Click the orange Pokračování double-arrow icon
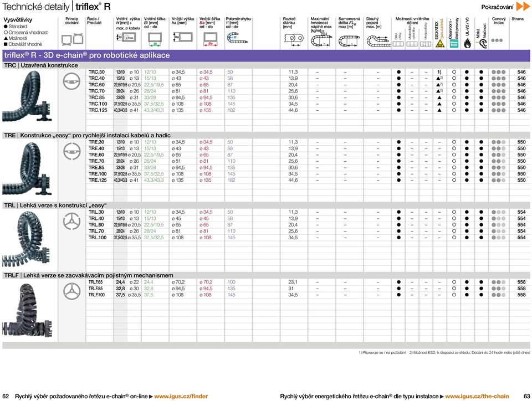 click(523, 6)
